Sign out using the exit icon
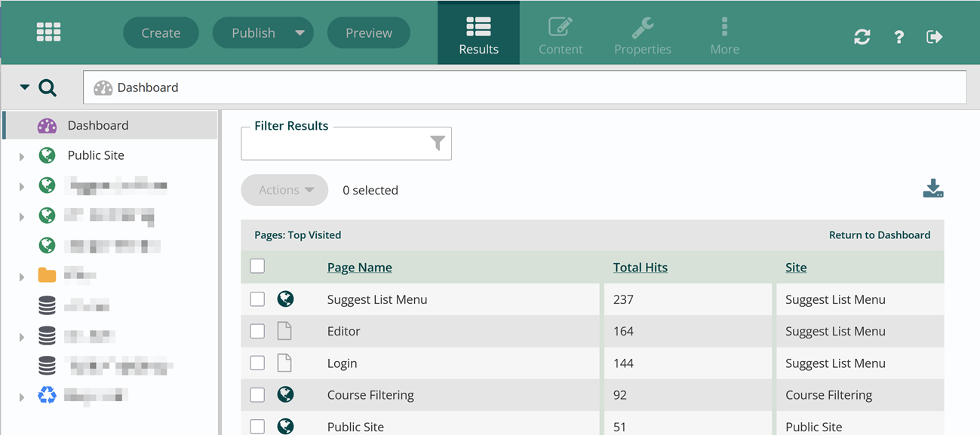The image size is (980, 435). pyautogui.click(x=935, y=36)
